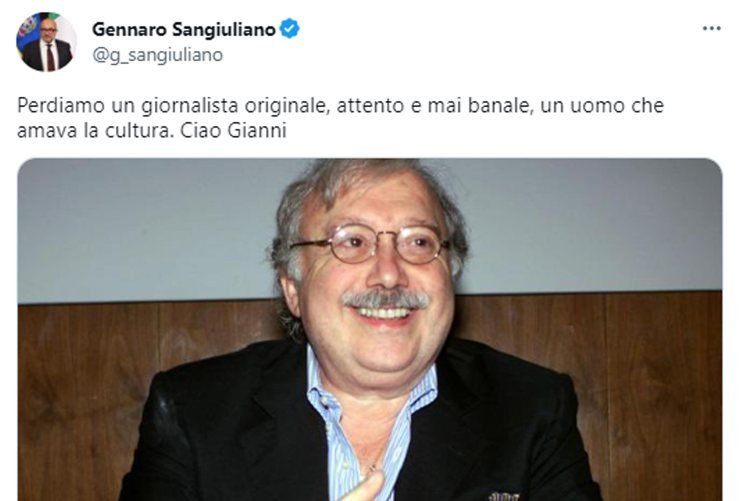
Task: Click the grey moustache in the photo
Action: pos(386,299)
